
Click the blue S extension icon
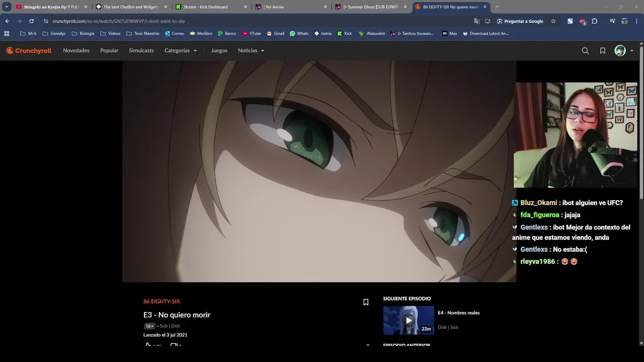click(x=570, y=21)
